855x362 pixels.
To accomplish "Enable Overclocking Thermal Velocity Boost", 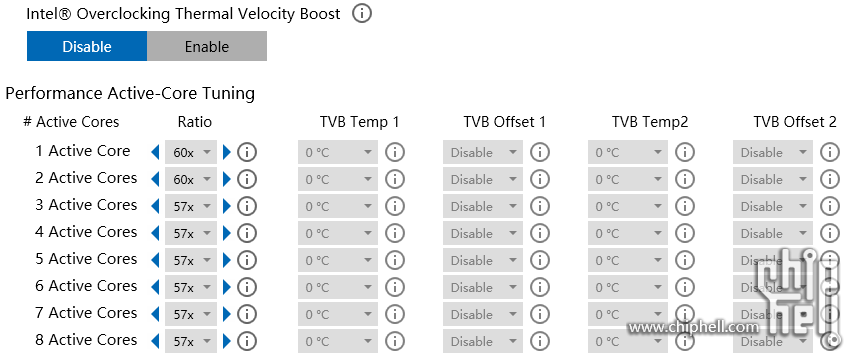I will [207, 46].
